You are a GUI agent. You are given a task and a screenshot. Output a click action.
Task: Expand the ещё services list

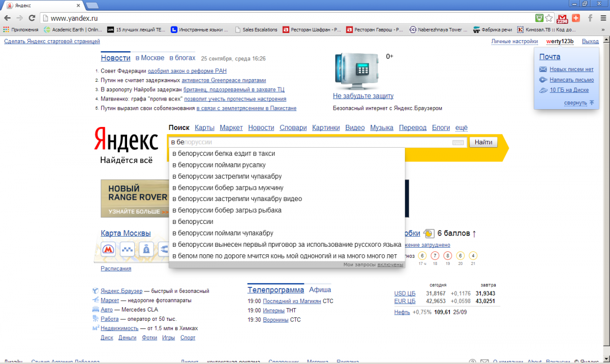click(x=462, y=127)
